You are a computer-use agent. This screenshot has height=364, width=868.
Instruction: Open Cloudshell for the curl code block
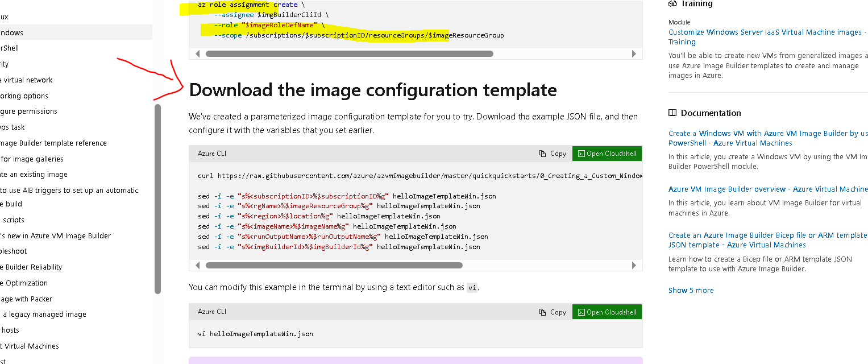tap(607, 154)
